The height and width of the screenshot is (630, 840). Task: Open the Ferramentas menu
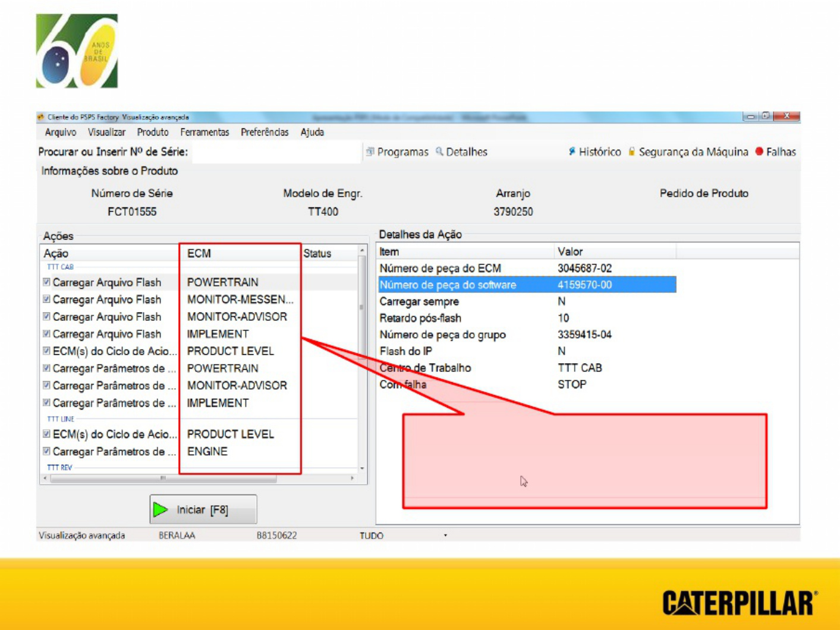(205, 132)
